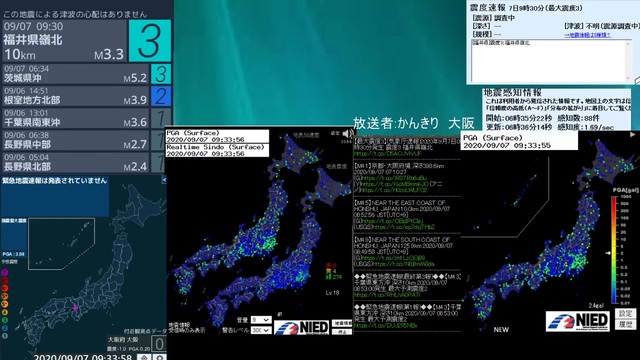Collapse the side panel arrow near alert banner
Screen dimensions: 640x360
tap(164, 180)
